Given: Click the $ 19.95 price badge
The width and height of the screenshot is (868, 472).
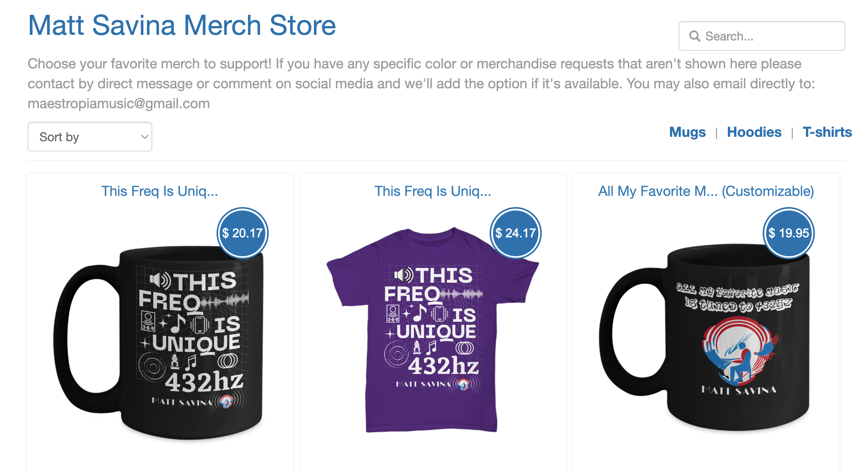Looking at the screenshot, I should [x=788, y=233].
